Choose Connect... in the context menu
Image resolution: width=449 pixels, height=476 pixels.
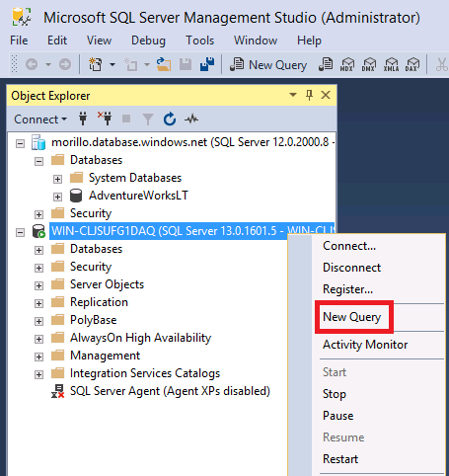coord(349,246)
